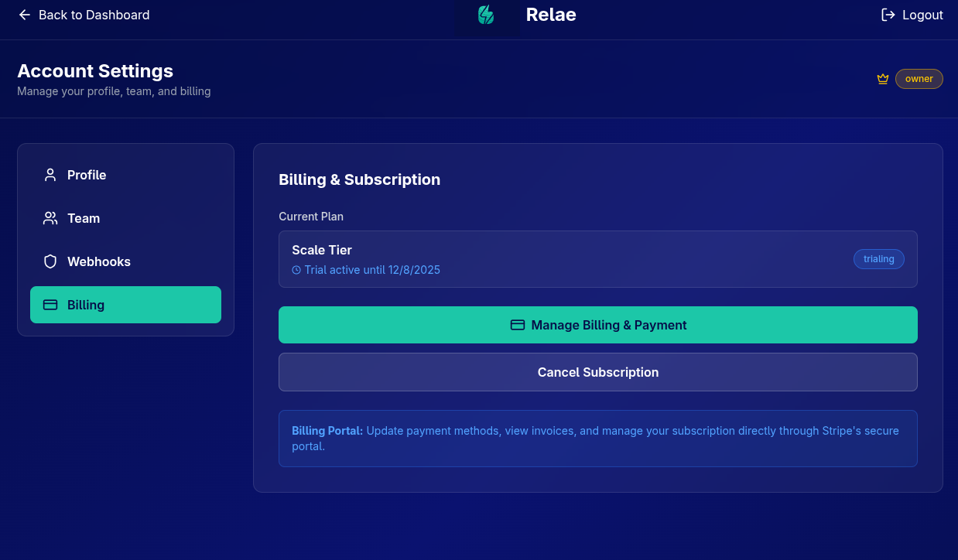
Task: Click the credit card icon in sidebar Billing
Action: 50,305
